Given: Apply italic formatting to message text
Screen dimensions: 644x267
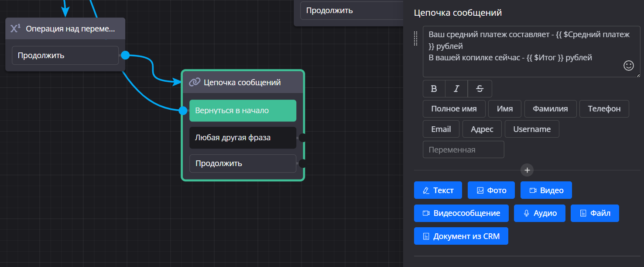Looking at the screenshot, I should [456, 89].
